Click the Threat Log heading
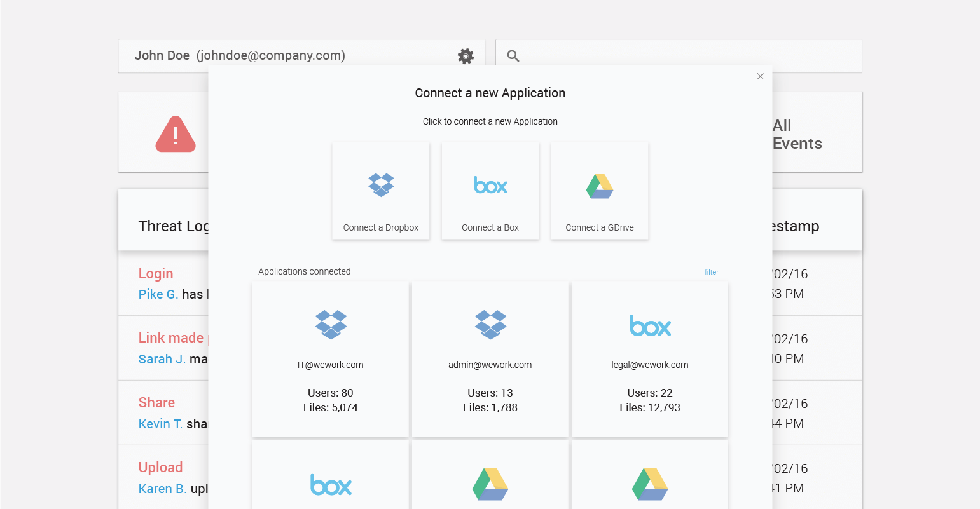Image resolution: width=980 pixels, height=509 pixels. [x=174, y=226]
